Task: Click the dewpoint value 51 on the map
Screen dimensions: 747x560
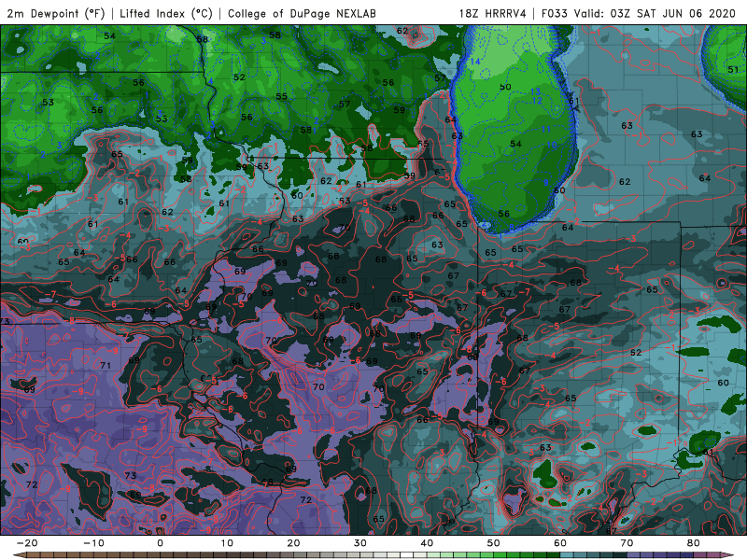Action: click(x=733, y=69)
